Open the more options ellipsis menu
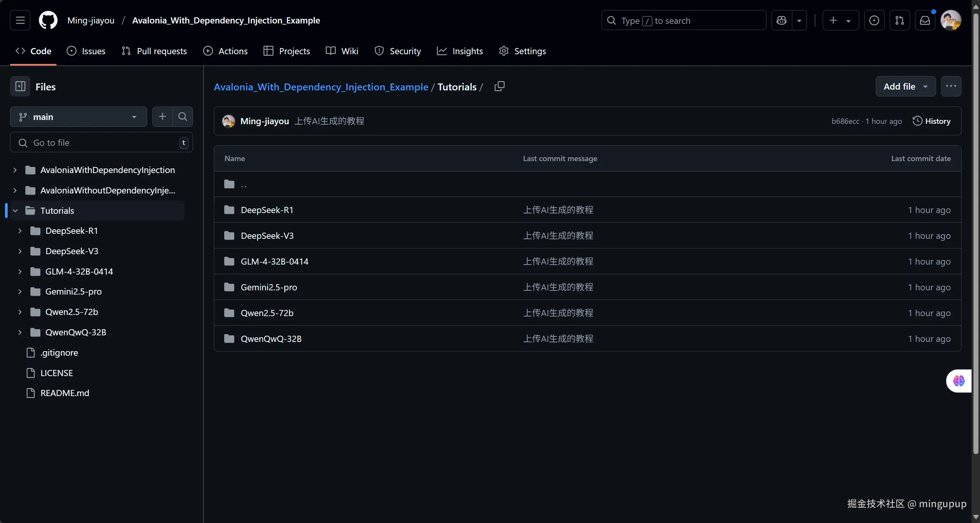The image size is (980, 523). click(x=951, y=86)
